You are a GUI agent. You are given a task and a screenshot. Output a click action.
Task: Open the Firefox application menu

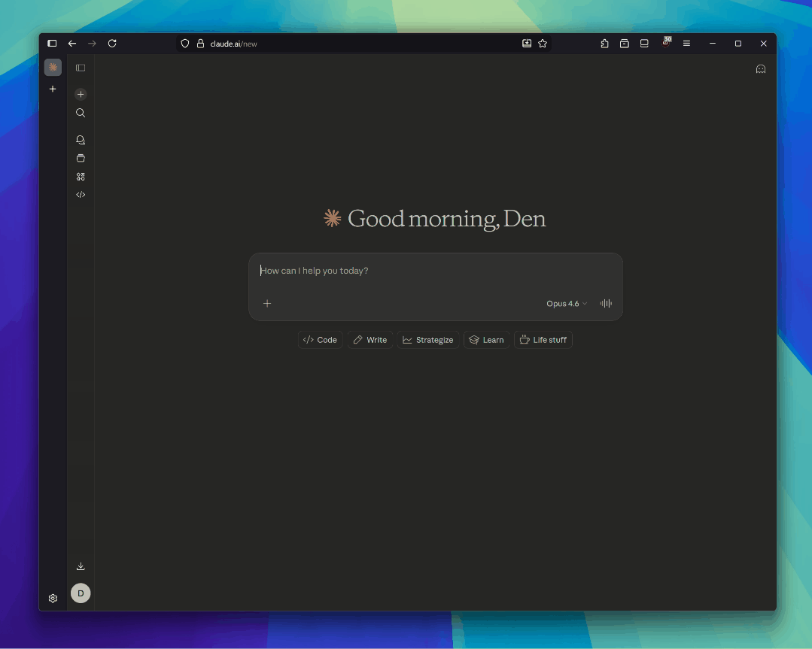(686, 43)
